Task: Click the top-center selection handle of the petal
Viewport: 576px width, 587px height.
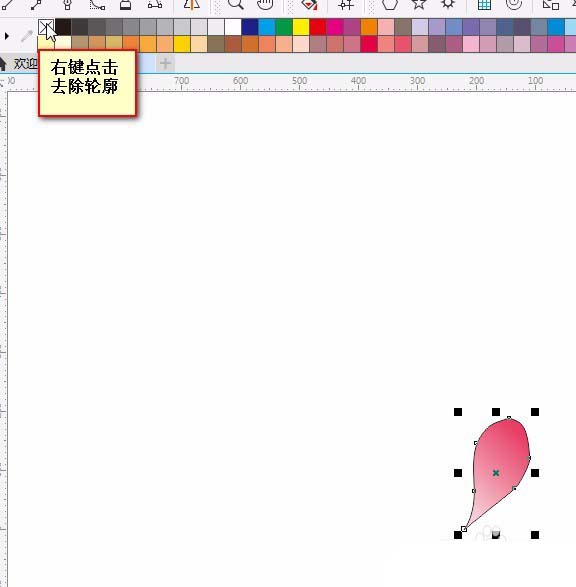Action: click(496, 412)
